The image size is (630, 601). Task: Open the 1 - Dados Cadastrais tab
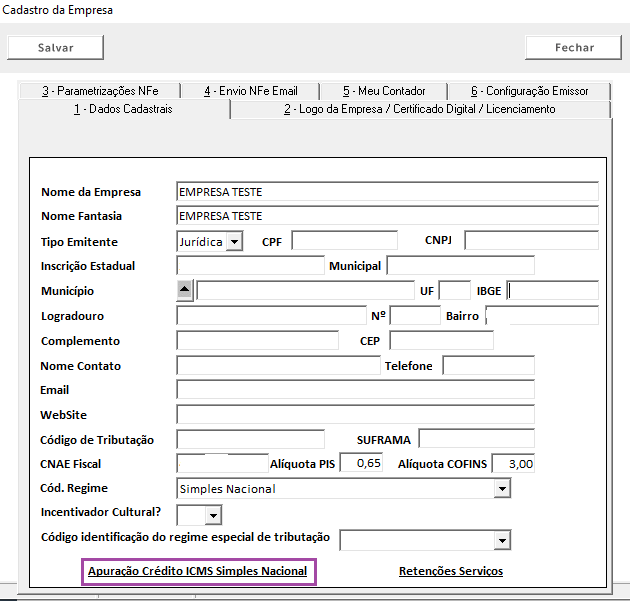(123, 109)
